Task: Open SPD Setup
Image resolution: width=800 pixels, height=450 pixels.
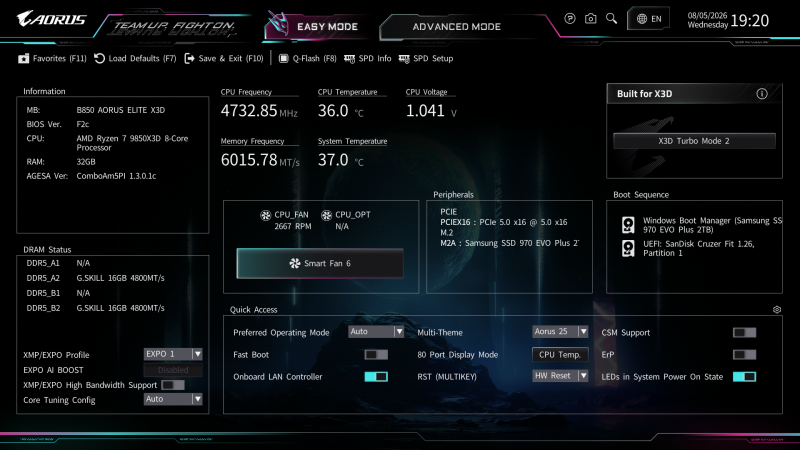Action: point(426,59)
